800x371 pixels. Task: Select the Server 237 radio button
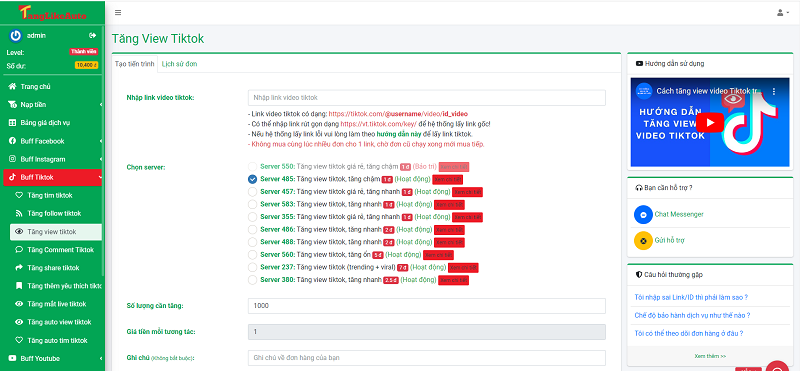coord(253,267)
